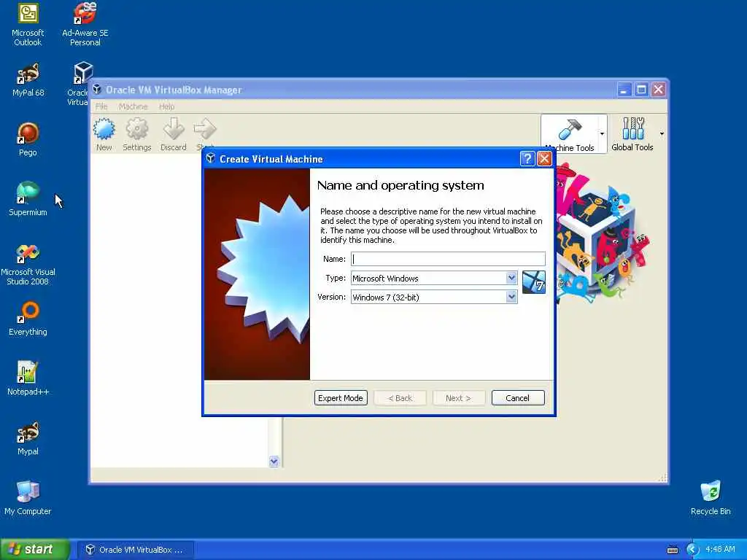
Task: Click VirtualBox Manager title bar cube icon
Action: coord(97,90)
